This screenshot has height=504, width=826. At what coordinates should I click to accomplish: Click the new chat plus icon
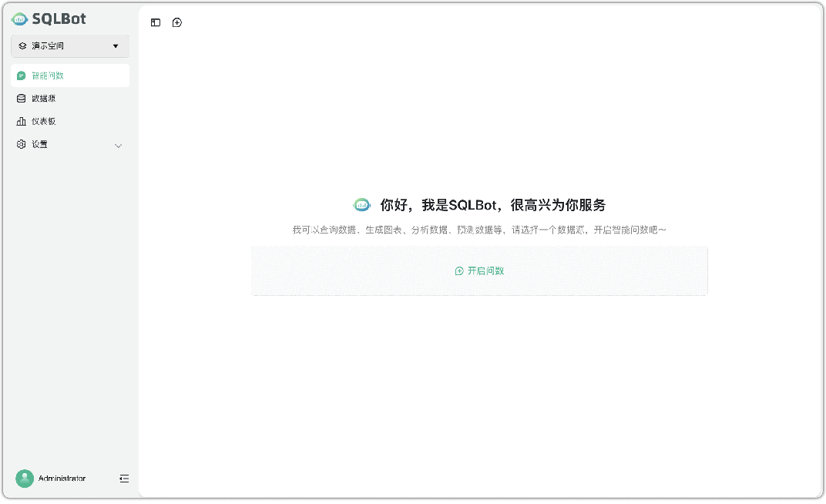[x=176, y=22]
